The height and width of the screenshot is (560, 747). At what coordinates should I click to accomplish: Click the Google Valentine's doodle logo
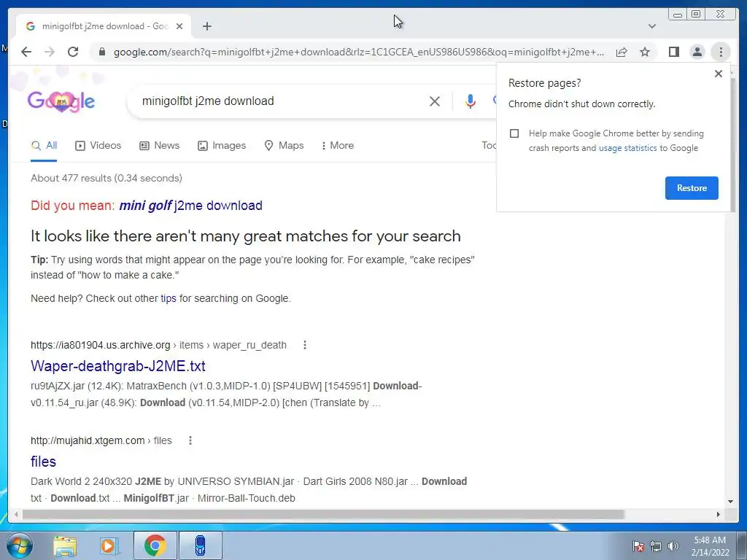tap(61, 101)
